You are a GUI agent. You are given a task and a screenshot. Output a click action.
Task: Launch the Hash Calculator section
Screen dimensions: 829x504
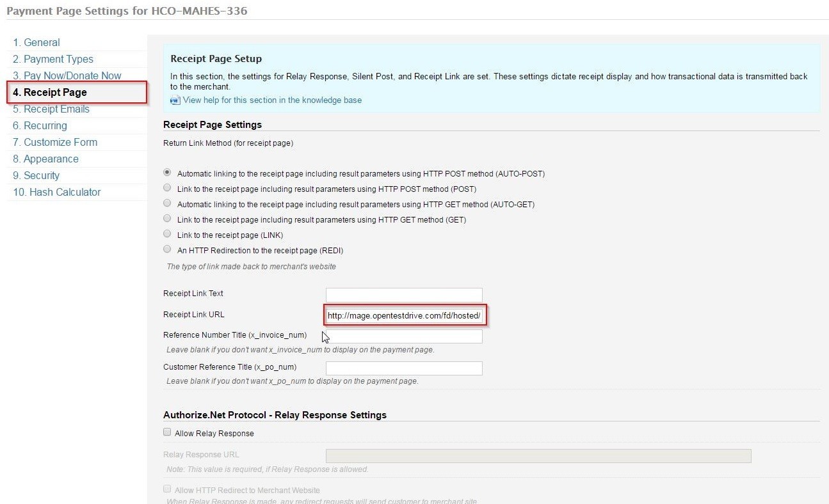56,192
